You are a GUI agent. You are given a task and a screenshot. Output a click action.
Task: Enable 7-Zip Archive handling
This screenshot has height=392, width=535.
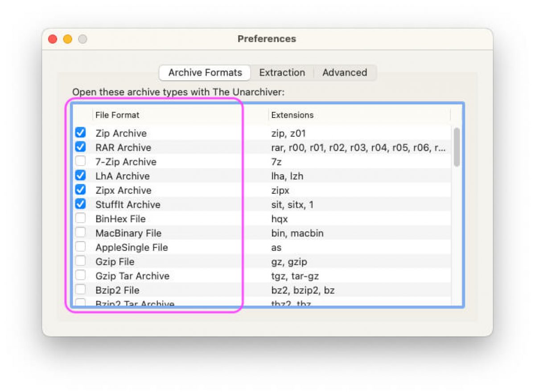[x=80, y=161]
